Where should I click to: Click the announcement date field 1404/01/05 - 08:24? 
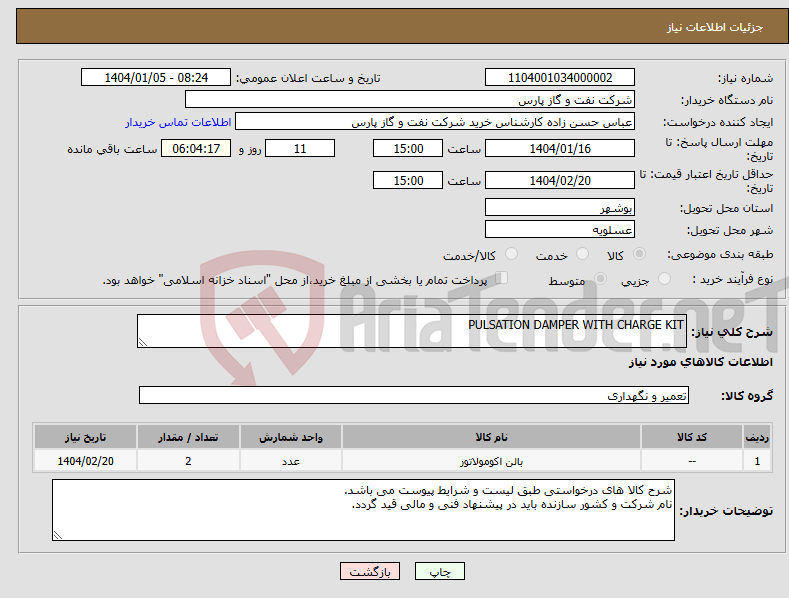tap(156, 78)
